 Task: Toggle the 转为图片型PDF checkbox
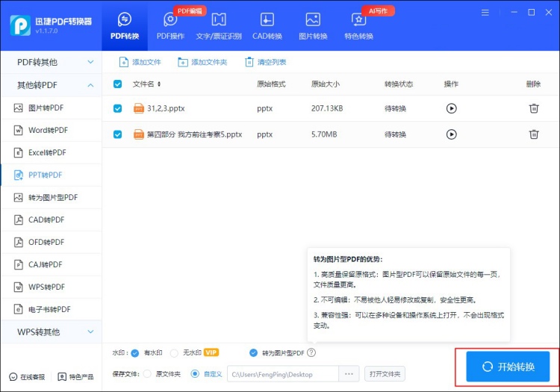(253, 352)
